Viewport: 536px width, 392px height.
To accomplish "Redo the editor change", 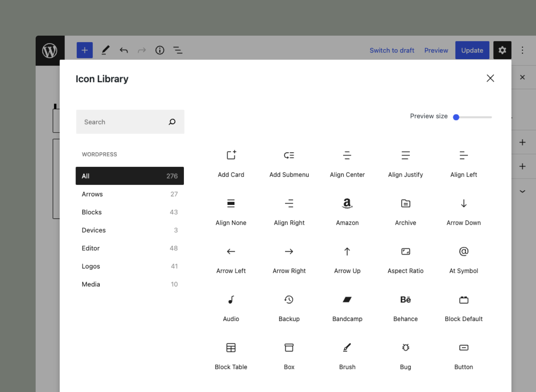I will click(142, 50).
